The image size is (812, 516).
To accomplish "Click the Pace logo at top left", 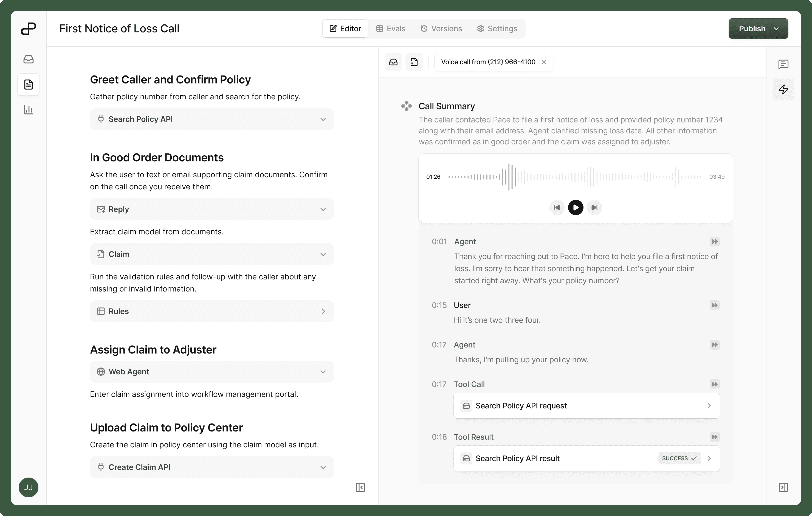I will pos(28,29).
